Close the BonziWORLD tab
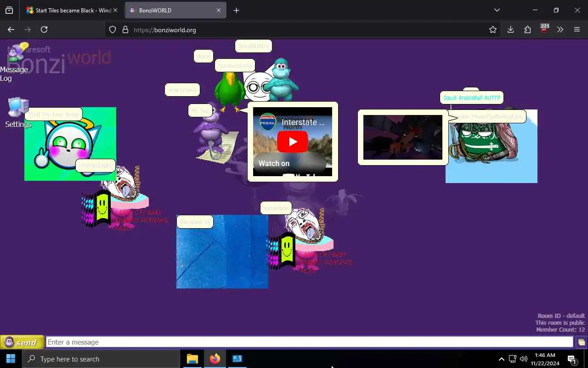 click(x=219, y=10)
